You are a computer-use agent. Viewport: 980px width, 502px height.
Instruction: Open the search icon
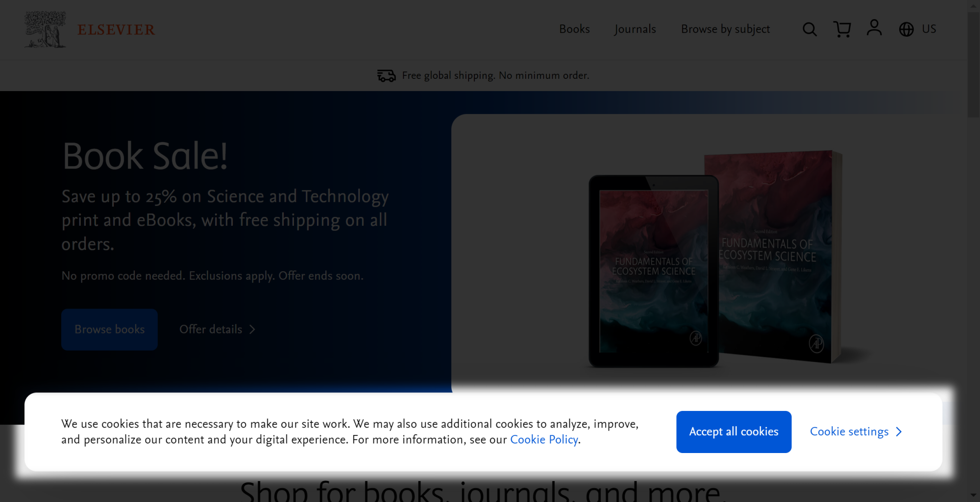(x=809, y=29)
